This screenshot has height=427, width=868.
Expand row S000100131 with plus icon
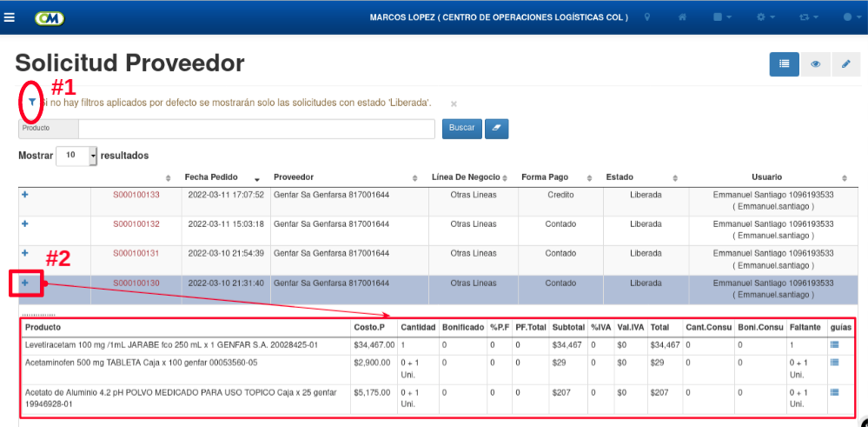25,252
